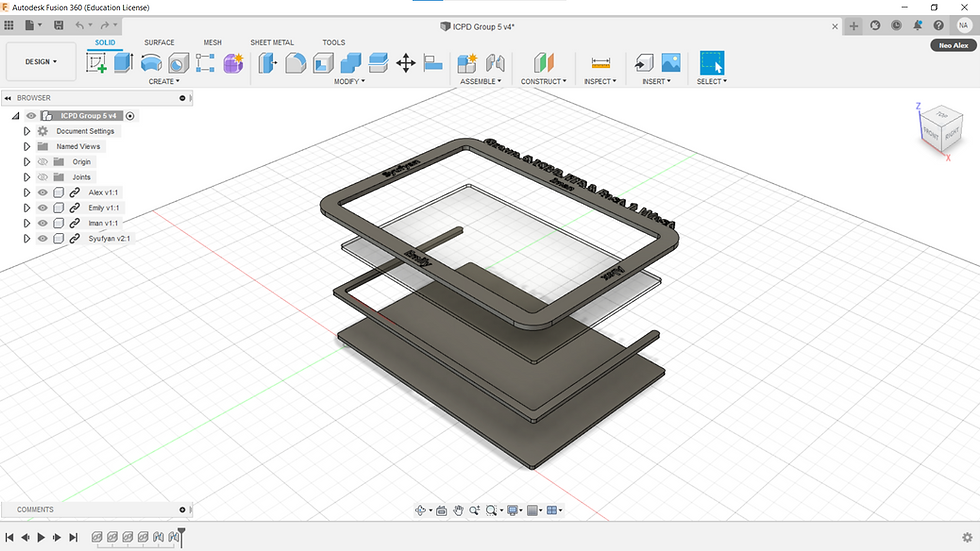Screen dimensions: 980x551
Task: Collapse the BROWSER panel arrows
Action: pyautogui.click(x=8, y=98)
